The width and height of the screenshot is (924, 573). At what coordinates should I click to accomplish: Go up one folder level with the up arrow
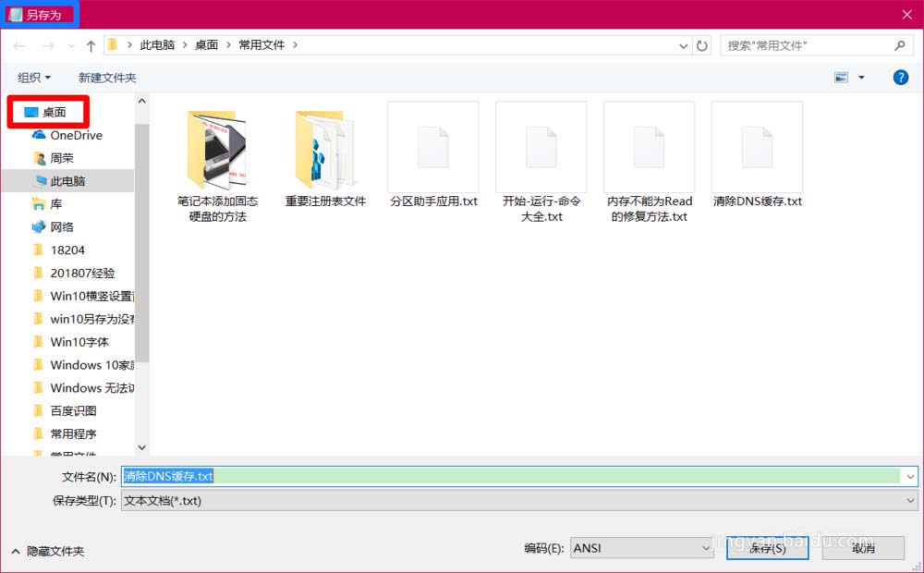pyautogui.click(x=90, y=44)
